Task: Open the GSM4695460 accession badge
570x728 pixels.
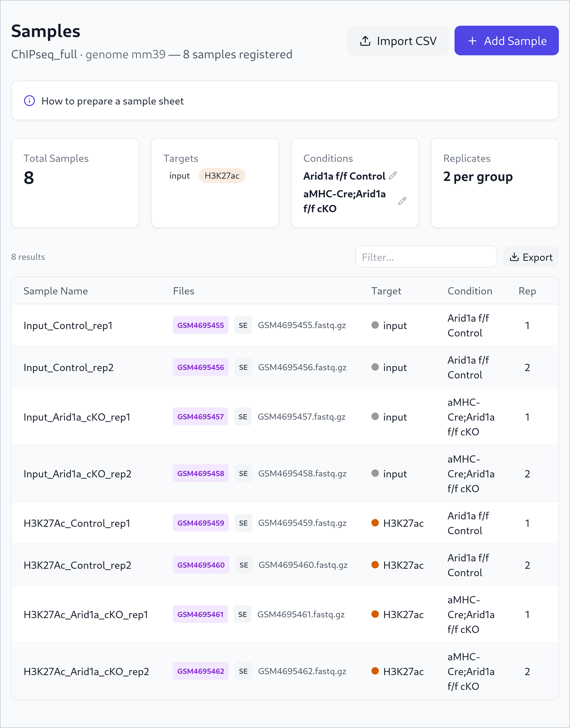Action: point(201,565)
